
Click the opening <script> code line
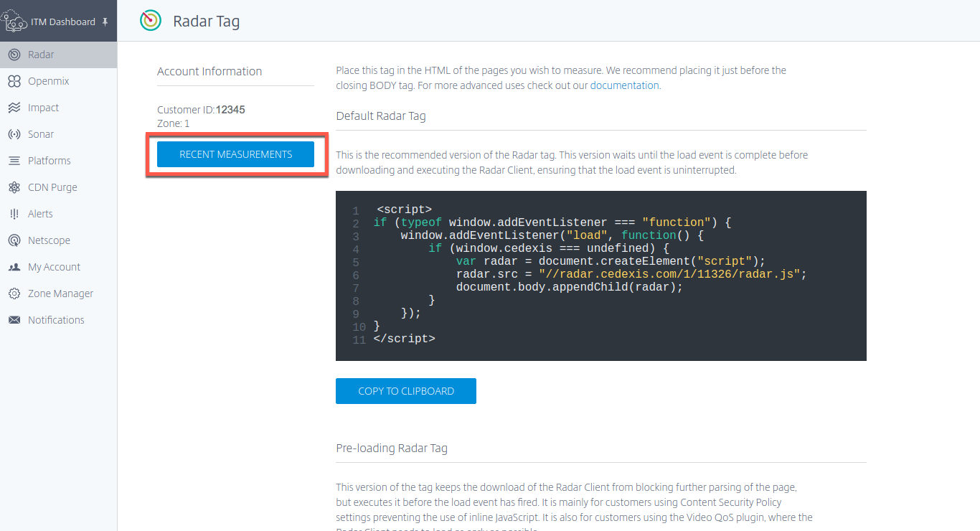point(405,210)
